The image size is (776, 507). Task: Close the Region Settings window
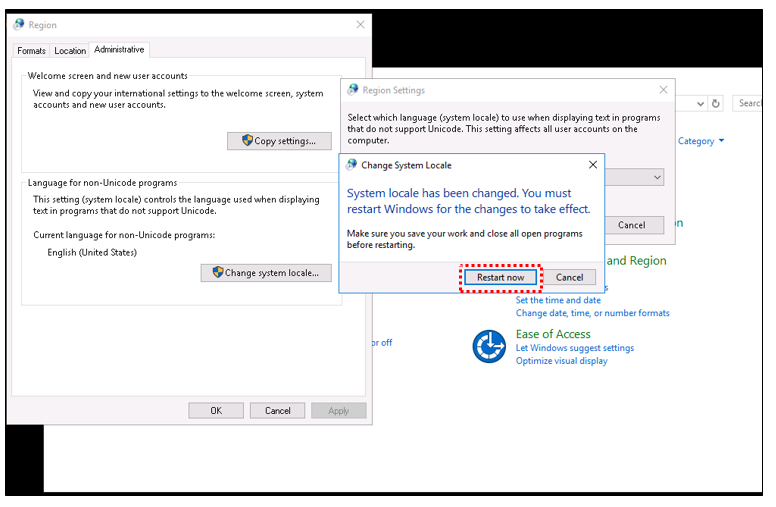point(663,90)
